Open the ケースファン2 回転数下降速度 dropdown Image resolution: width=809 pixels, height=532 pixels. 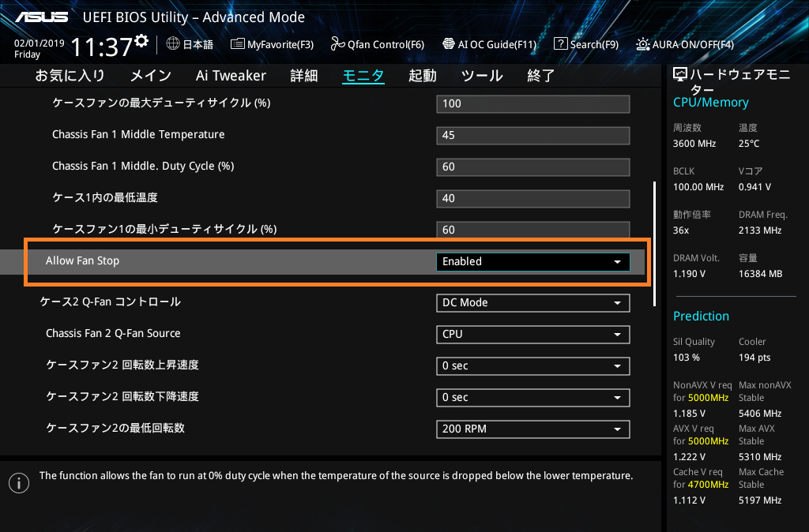533,398
